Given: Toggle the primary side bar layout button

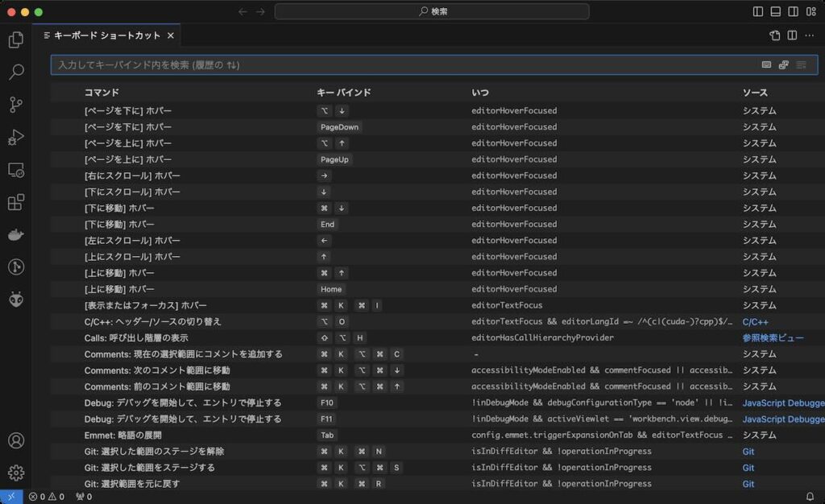Looking at the screenshot, I should pos(758,12).
